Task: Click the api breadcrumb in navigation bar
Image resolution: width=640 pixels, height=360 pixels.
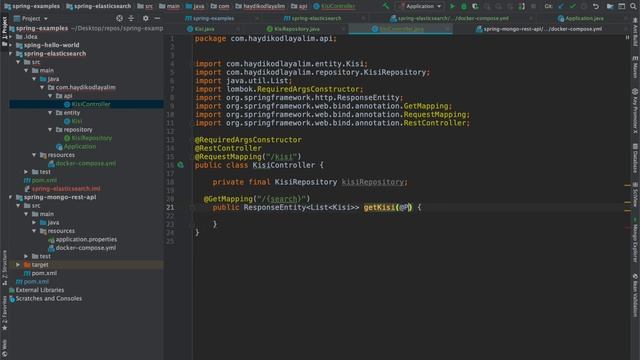Action: click(x=299, y=6)
